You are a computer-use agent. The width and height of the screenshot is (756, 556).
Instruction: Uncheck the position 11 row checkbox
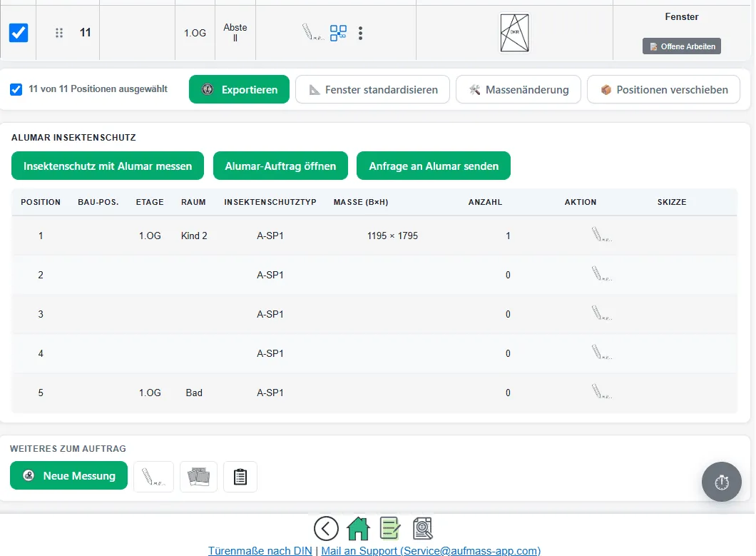coord(19,33)
